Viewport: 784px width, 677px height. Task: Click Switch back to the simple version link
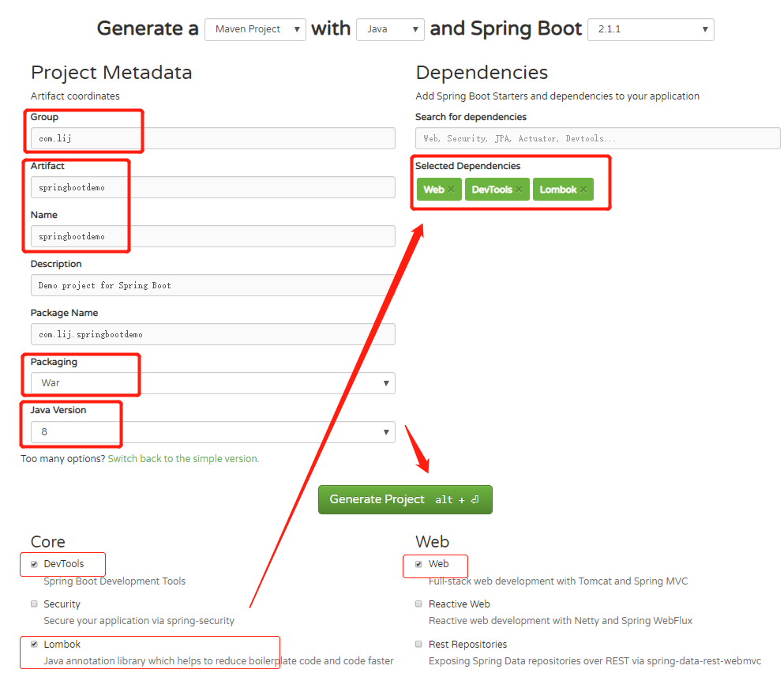point(183,459)
